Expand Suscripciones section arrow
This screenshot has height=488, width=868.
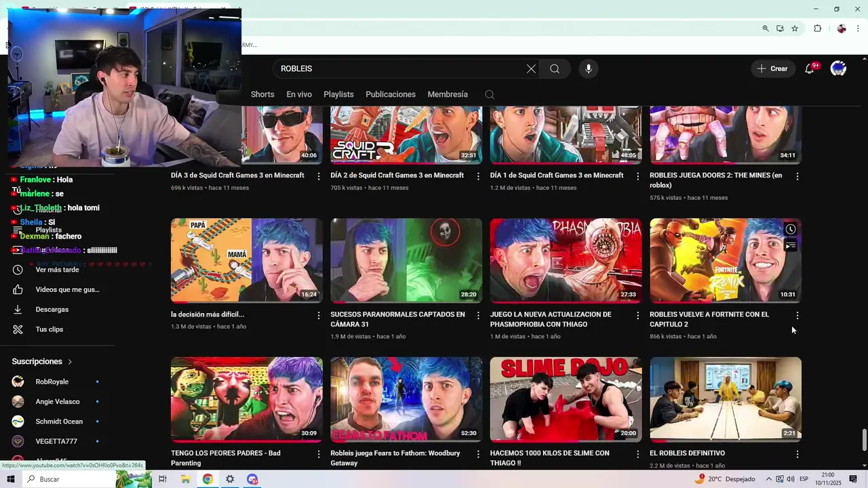pyautogui.click(x=70, y=362)
